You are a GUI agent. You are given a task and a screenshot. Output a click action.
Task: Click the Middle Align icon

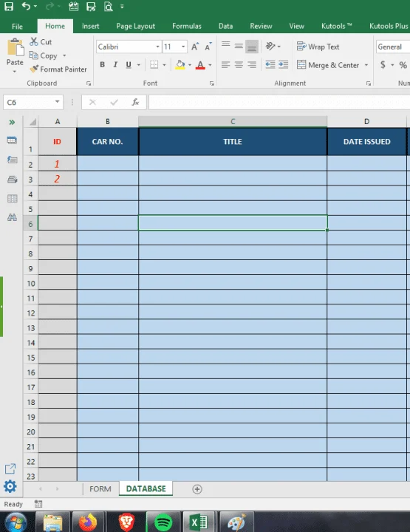(239, 46)
